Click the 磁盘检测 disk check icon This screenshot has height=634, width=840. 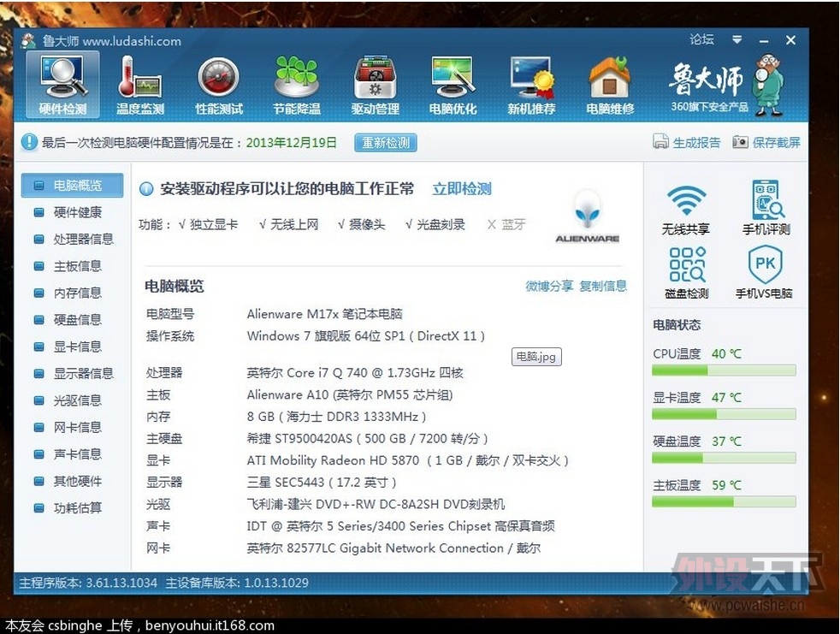click(687, 264)
